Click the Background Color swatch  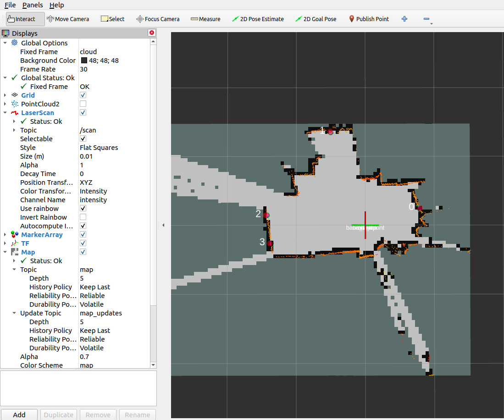tap(83, 60)
